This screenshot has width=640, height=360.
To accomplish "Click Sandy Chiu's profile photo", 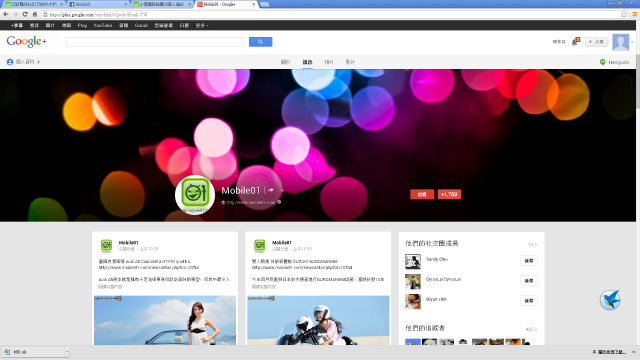I will [413, 261].
